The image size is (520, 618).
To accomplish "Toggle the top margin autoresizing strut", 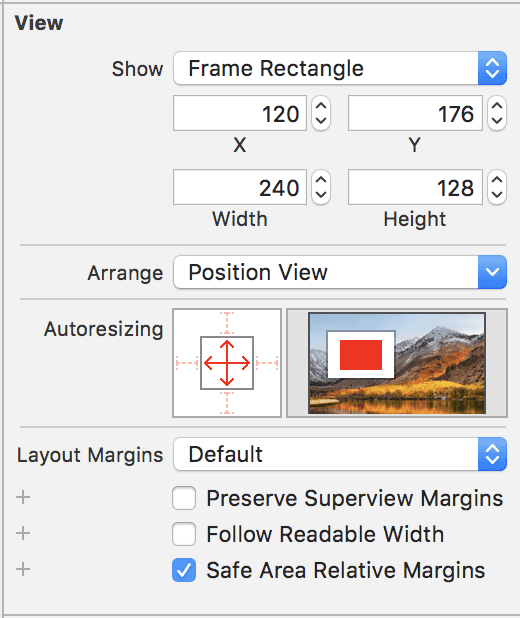I will point(227,323).
